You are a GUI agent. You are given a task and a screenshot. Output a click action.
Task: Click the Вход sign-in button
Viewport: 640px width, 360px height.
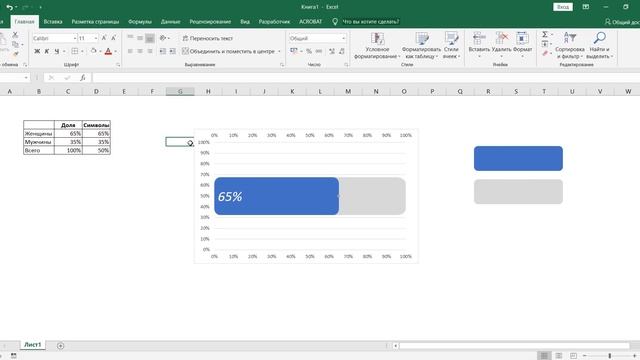[x=563, y=7]
